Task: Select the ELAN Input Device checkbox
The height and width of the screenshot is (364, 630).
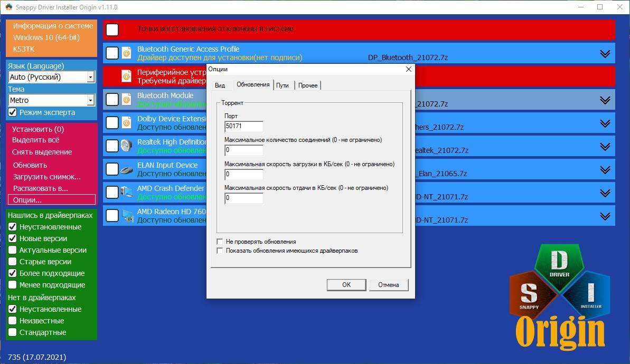Action: [x=112, y=169]
